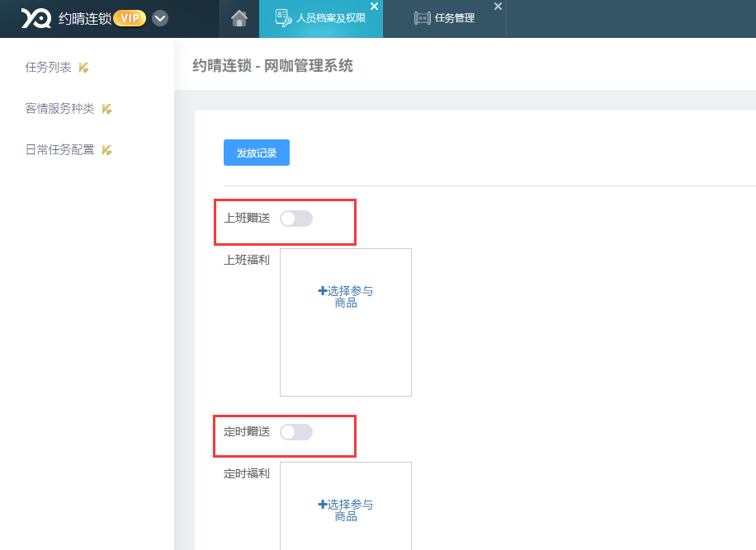Image resolution: width=756 pixels, height=550 pixels.
Task: Click the 定时赠送 label text
Action: 247,431
